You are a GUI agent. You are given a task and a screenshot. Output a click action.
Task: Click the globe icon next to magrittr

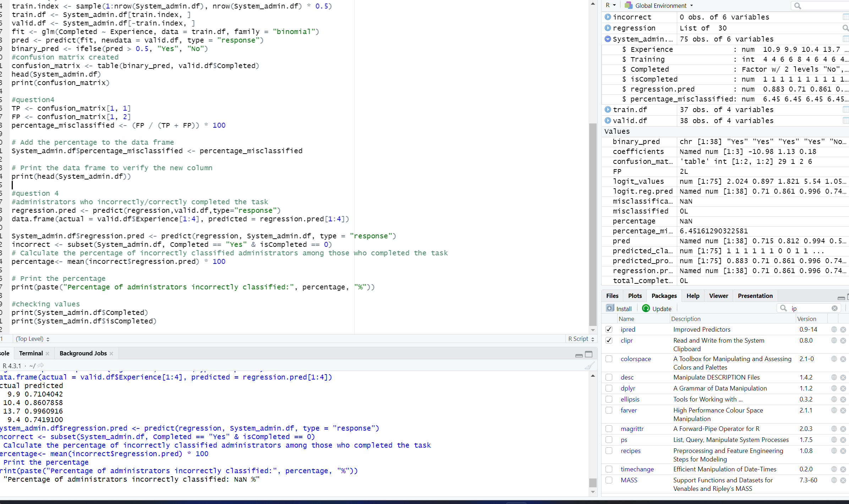(833, 428)
